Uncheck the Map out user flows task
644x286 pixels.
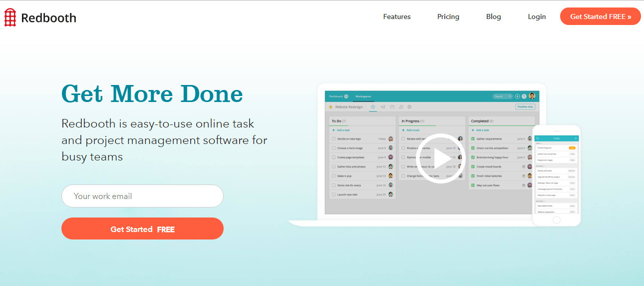(x=473, y=185)
